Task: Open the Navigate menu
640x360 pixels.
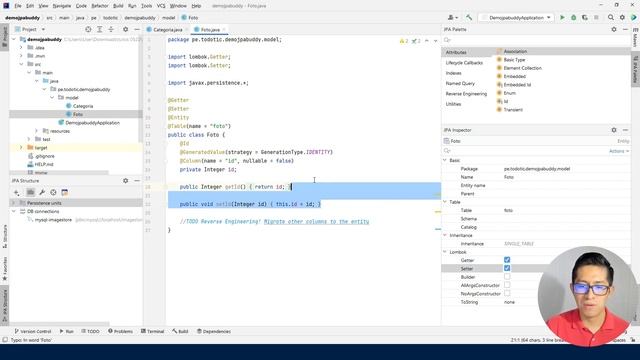Action: [62, 6]
